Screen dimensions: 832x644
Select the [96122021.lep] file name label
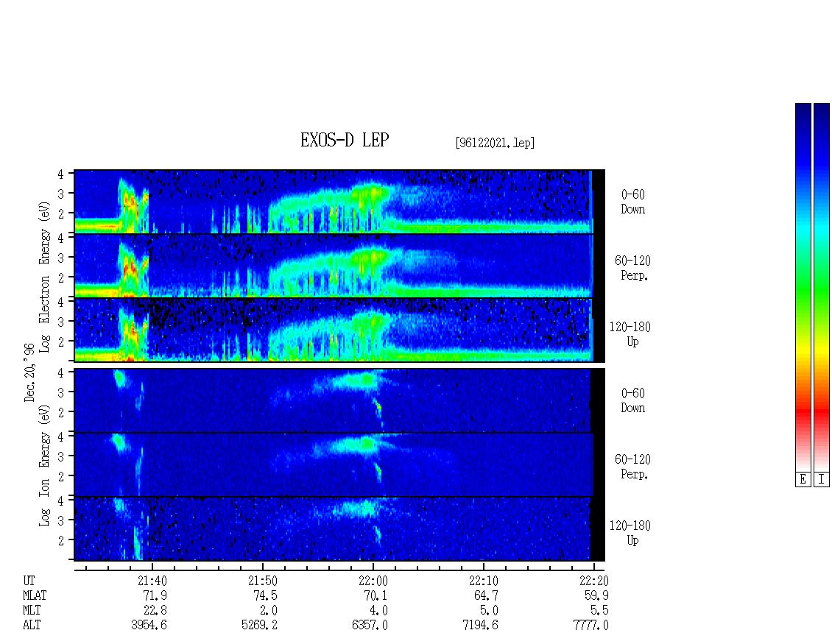click(495, 143)
